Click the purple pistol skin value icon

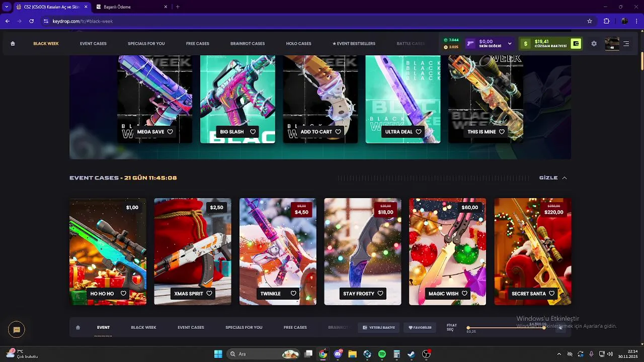click(470, 44)
